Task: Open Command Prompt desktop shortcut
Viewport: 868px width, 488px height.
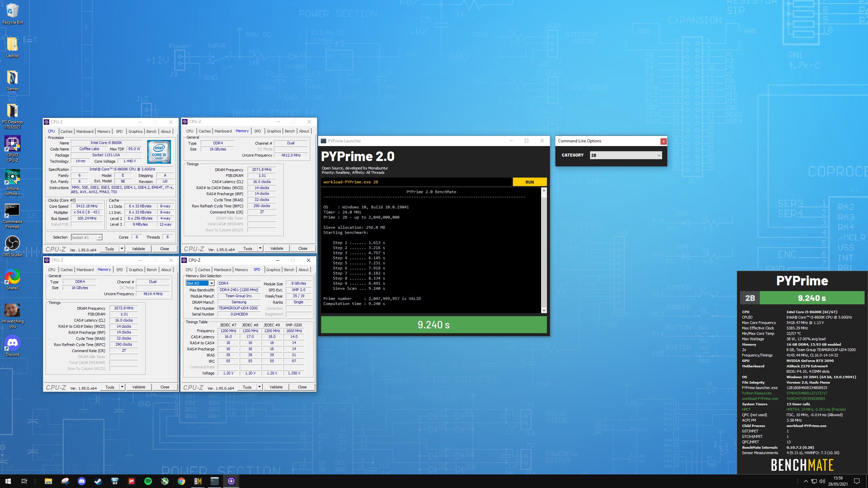Action: [x=12, y=216]
